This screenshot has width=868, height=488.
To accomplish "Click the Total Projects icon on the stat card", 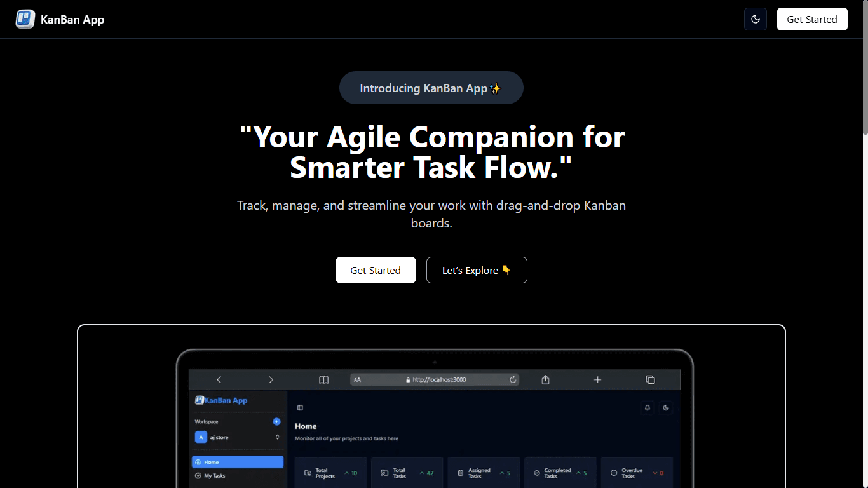I will [307, 473].
